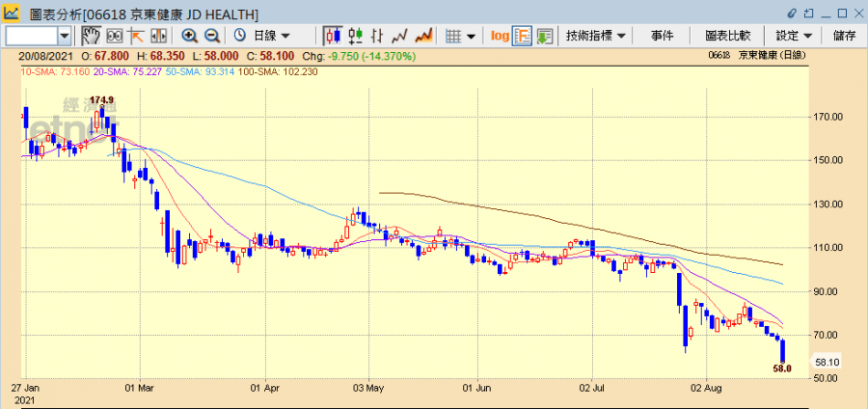Zoom out of the chart
This screenshot has width=868, height=409.
click(212, 36)
